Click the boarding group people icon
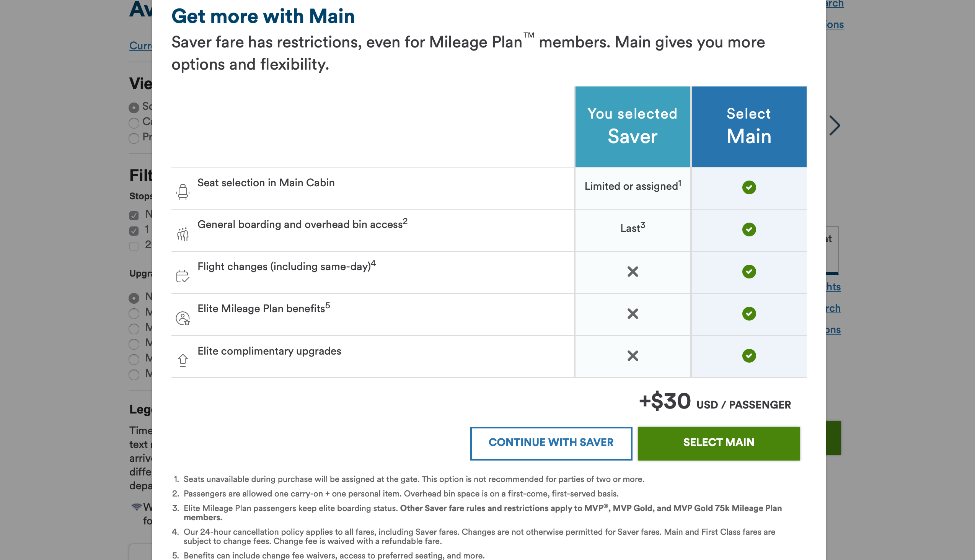 (x=183, y=233)
